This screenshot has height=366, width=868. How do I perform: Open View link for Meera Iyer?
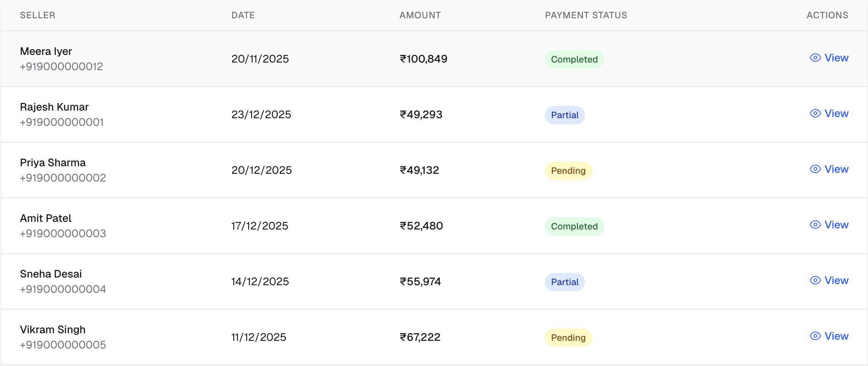[829, 58]
